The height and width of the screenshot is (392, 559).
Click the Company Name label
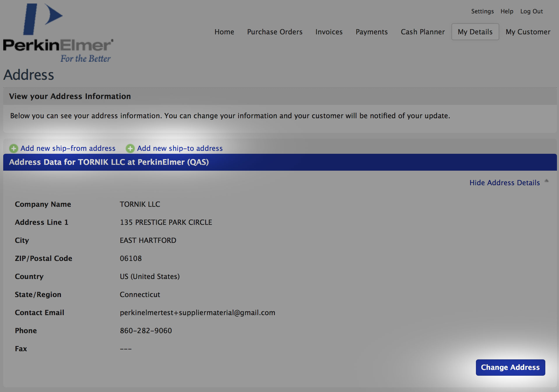(43, 204)
